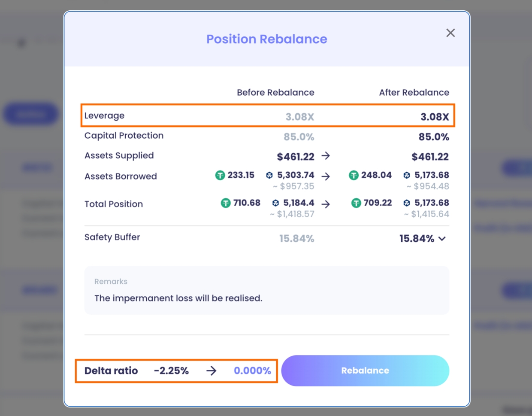Click the arrow in Total Position row
The width and height of the screenshot is (532, 416).
tap(326, 204)
